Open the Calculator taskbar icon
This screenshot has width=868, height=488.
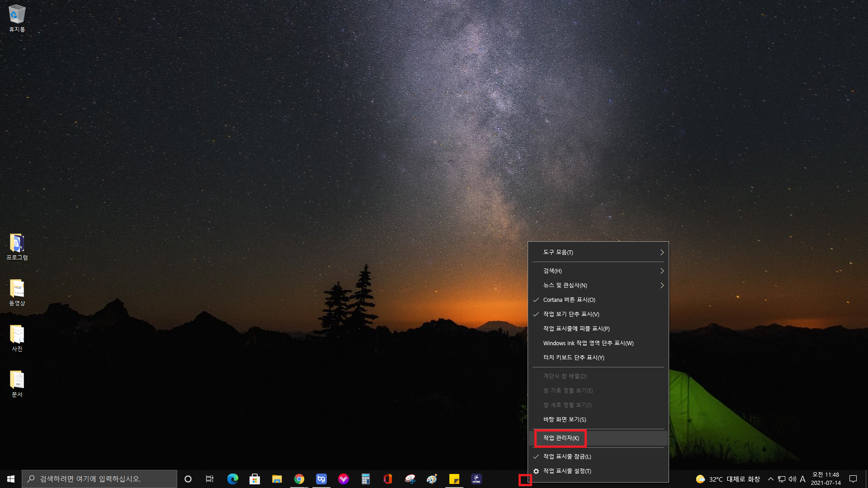click(365, 479)
